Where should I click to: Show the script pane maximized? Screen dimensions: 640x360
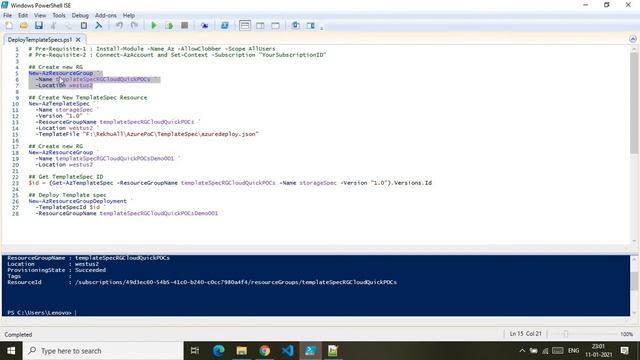pos(276,25)
